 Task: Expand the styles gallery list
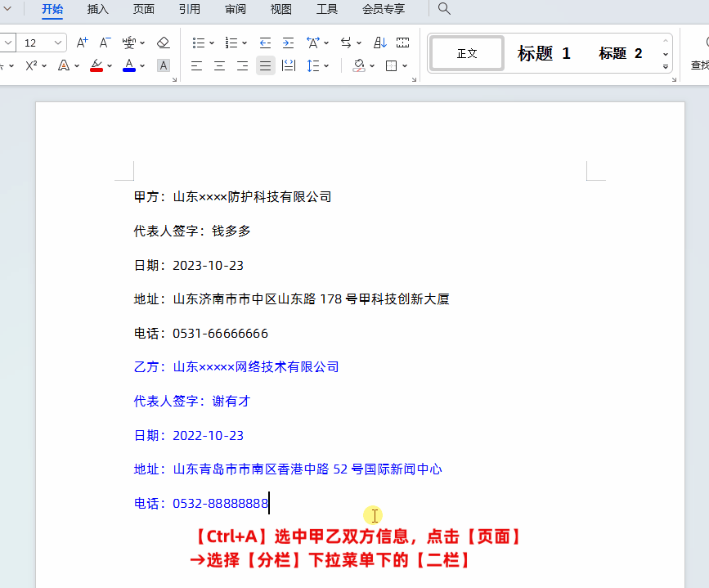coord(666,65)
